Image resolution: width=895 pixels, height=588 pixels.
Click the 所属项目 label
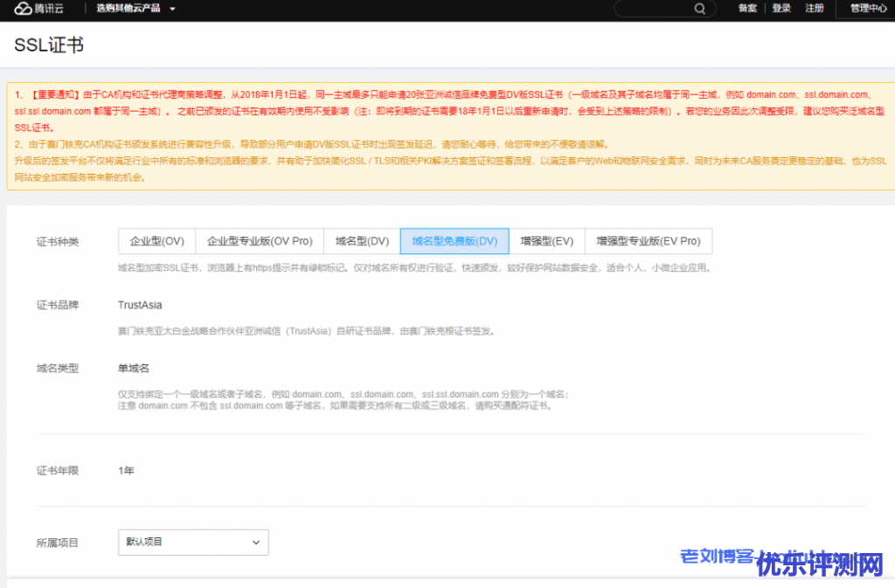point(58,543)
